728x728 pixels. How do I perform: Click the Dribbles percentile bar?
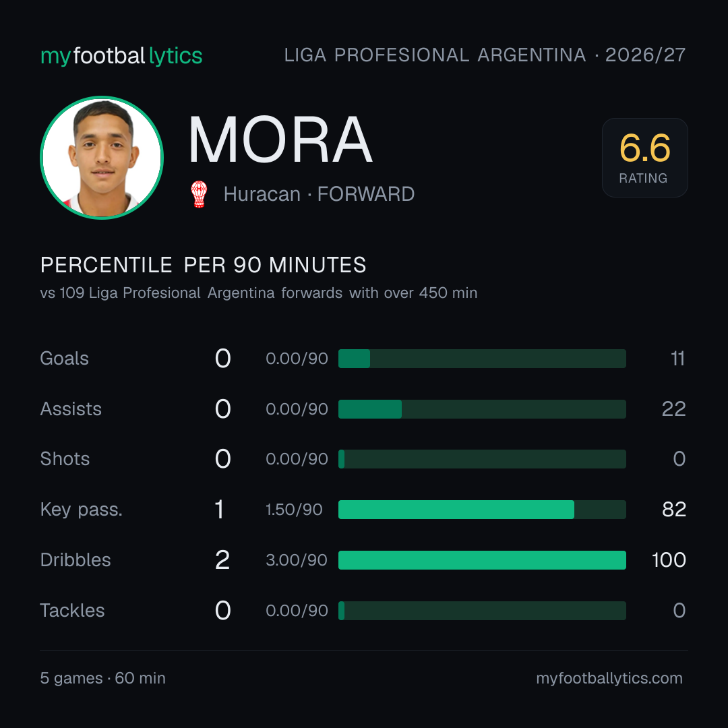pyautogui.click(x=482, y=560)
